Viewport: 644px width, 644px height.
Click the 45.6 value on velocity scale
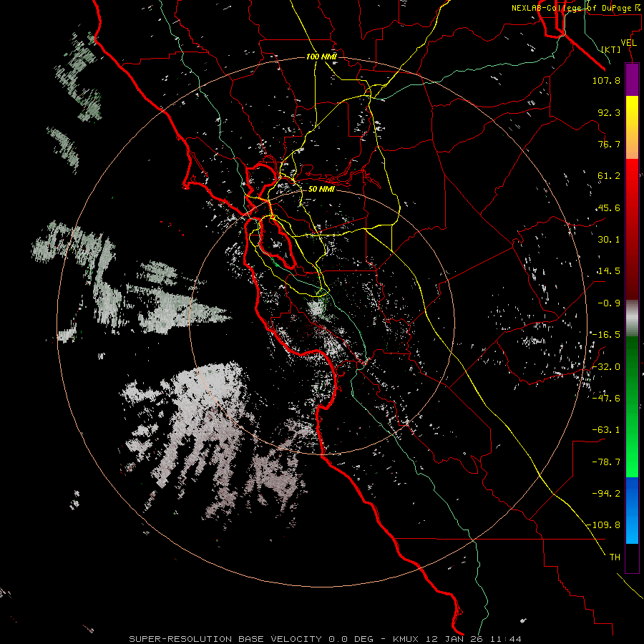pos(609,208)
